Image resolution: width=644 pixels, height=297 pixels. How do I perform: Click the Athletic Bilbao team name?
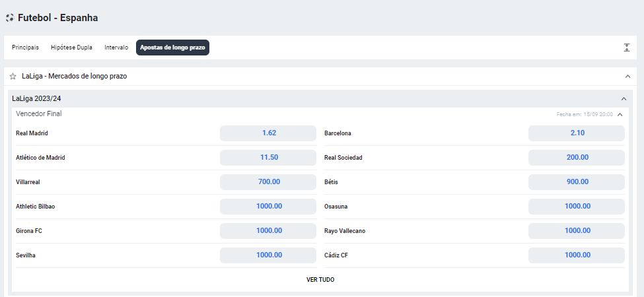pyautogui.click(x=35, y=207)
